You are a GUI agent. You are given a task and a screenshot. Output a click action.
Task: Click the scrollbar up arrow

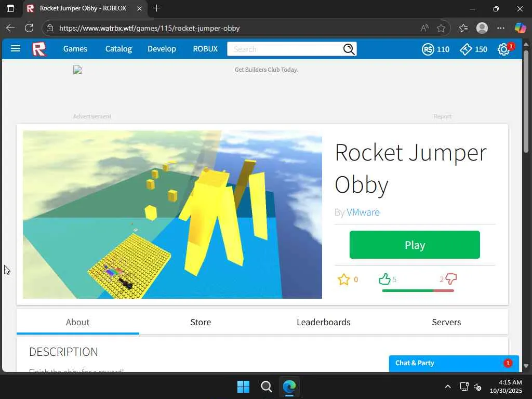pyautogui.click(x=526, y=45)
